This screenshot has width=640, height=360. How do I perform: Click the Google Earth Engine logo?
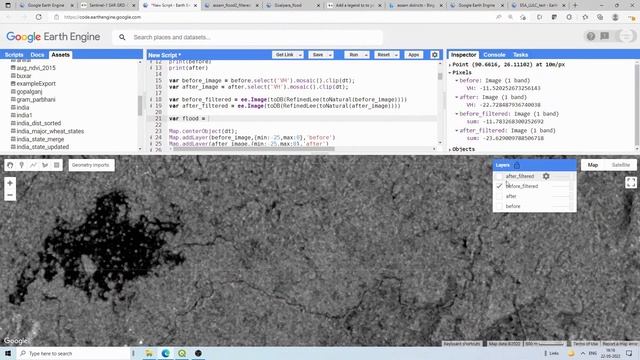[x=53, y=37]
